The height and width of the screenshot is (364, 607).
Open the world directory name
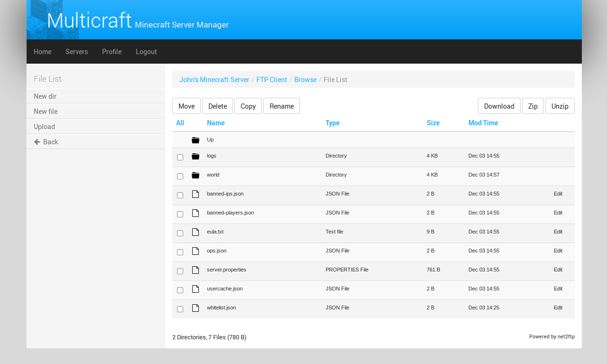click(213, 175)
